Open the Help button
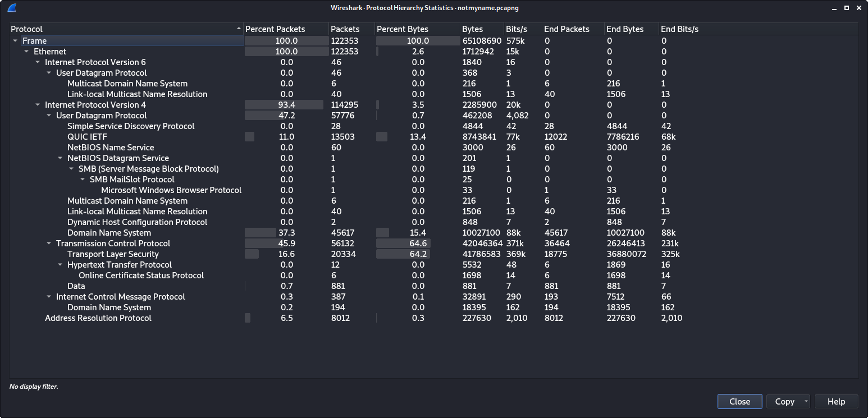The height and width of the screenshot is (418, 868). click(836, 402)
